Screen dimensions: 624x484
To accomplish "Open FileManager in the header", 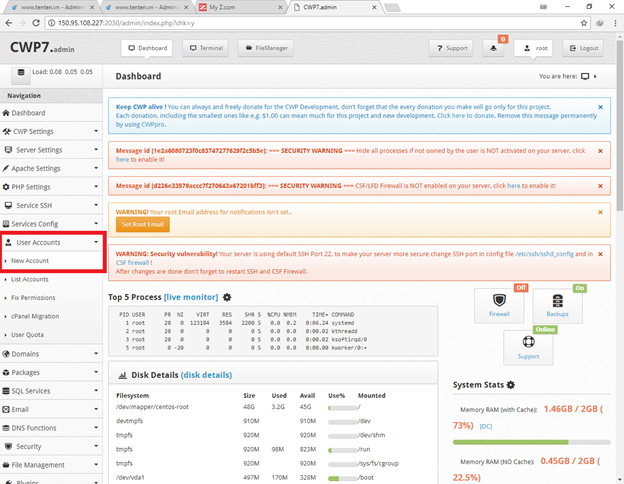I will [x=266, y=48].
